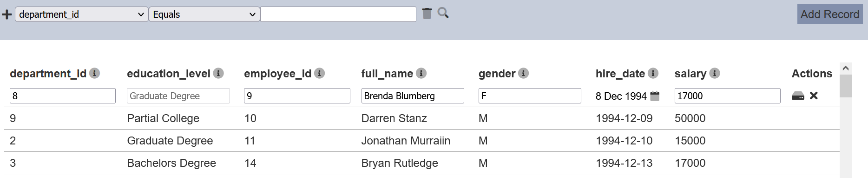
Task: Add a new filter with plus icon
Action: pyautogui.click(x=7, y=14)
